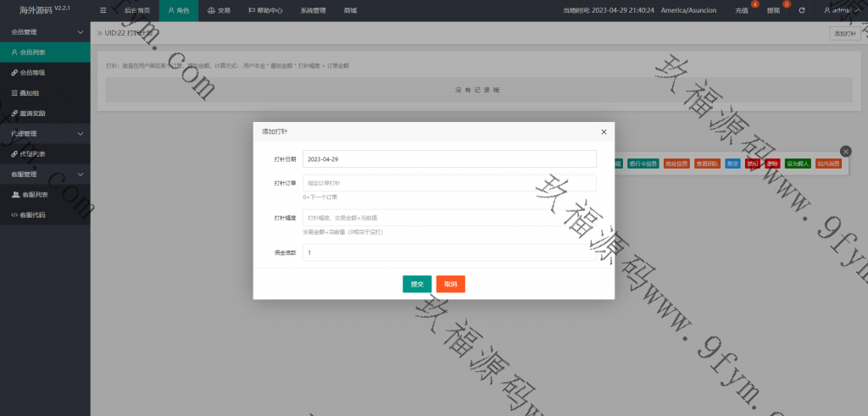The image size is (868, 416).
Task: Click the orange 取消 button
Action: click(x=451, y=285)
